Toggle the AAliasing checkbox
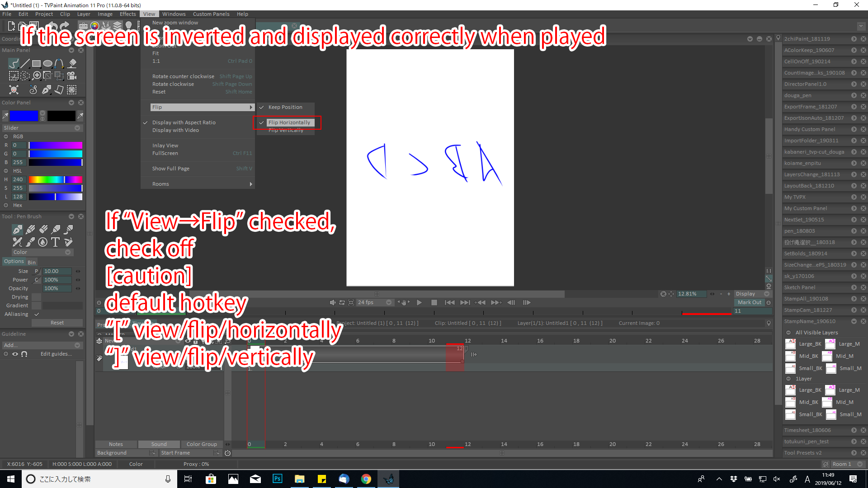Screen dimensions: 868x488 (x=37, y=314)
